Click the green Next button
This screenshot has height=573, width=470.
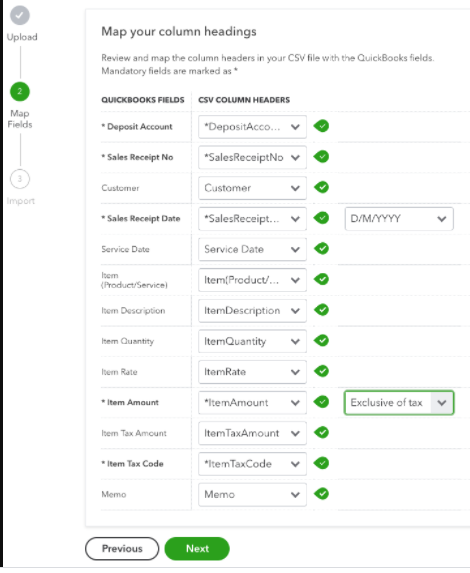click(x=197, y=548)
